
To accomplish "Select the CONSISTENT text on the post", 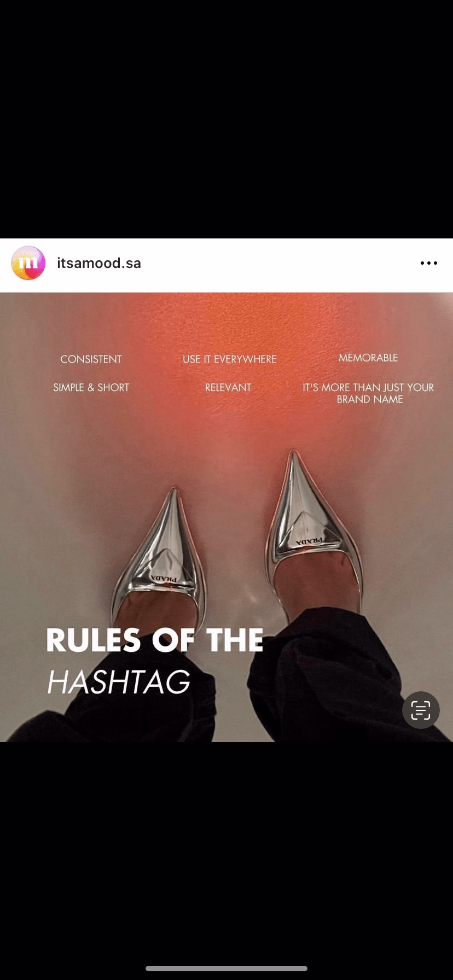I will coord(91,359).
